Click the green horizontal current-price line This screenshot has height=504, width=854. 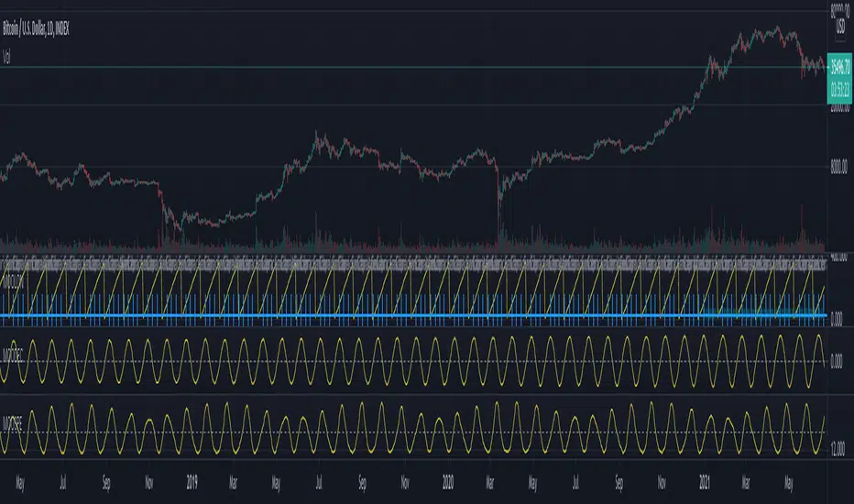tap(413, 67)
